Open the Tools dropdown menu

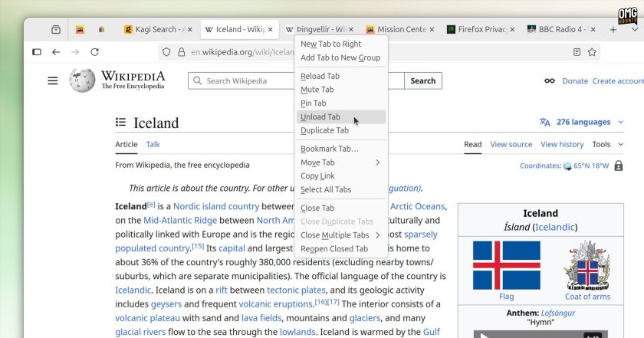[607, 144]
